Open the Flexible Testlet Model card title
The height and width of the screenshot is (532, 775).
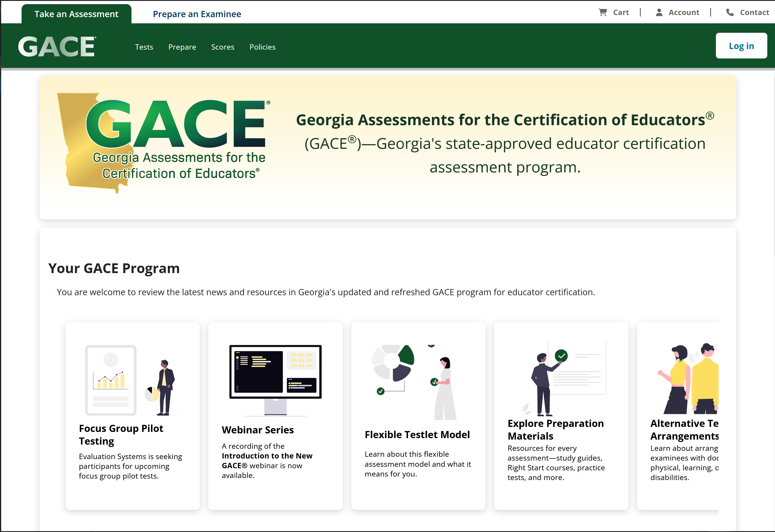[417, 434]
